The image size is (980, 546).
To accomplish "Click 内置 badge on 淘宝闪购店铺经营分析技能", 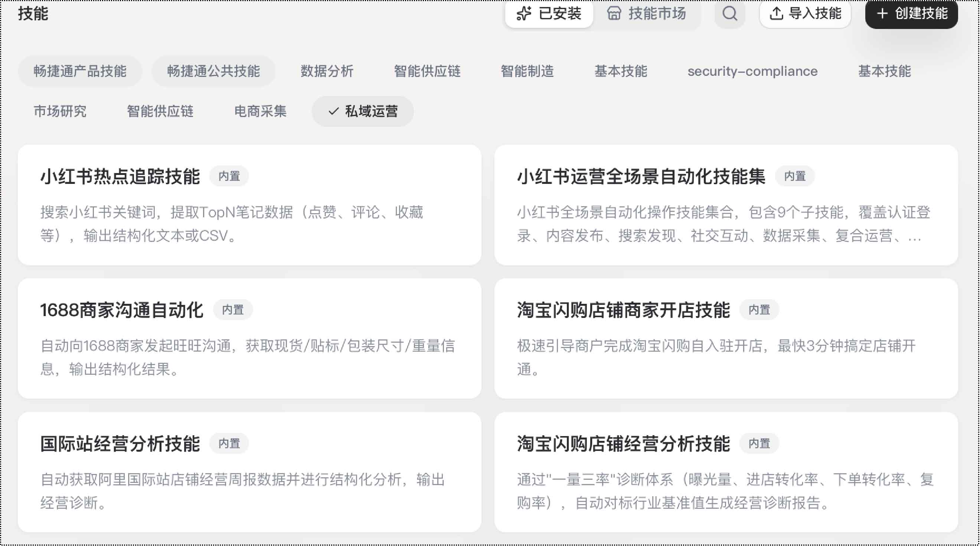I will point(759,443).
